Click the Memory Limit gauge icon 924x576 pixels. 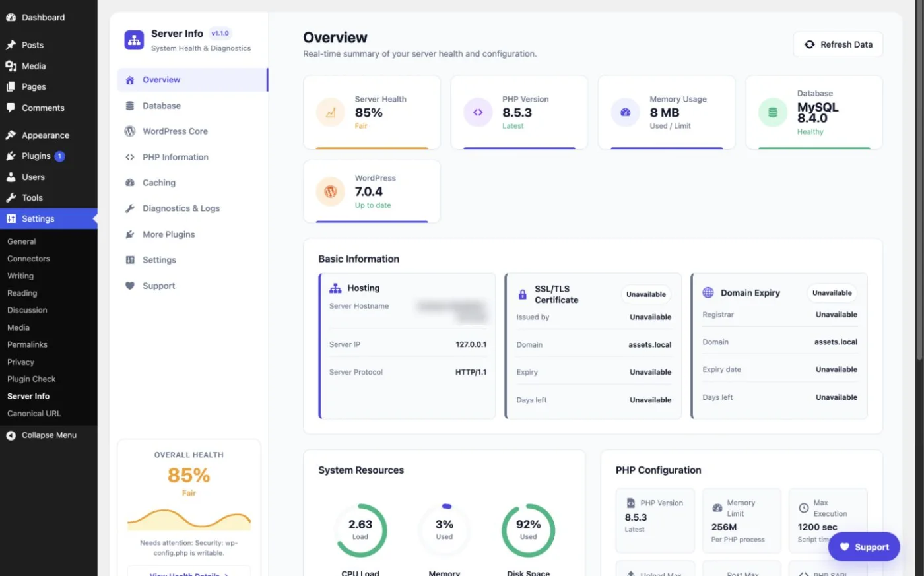717,508
